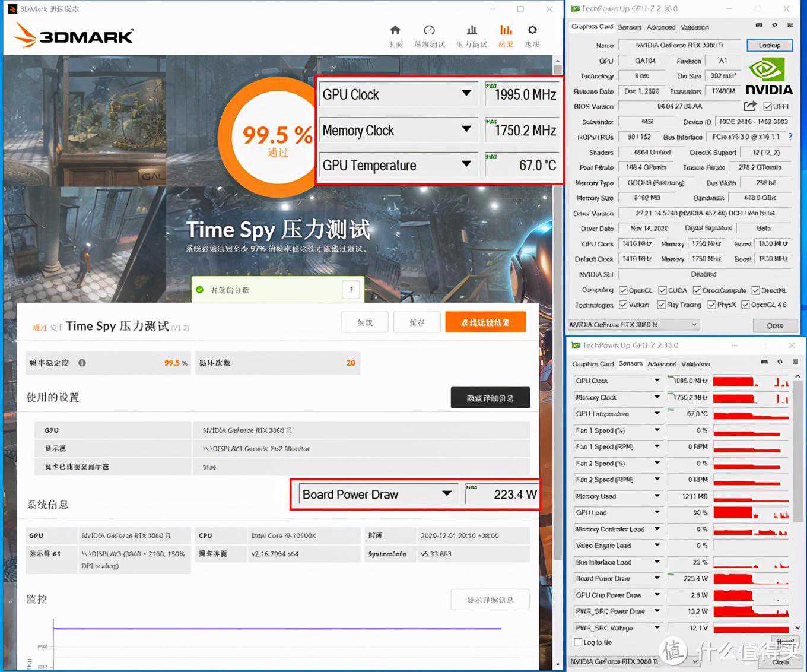The height and width of the screenshot is (672, 807).
Task: Open the Memory Used sensor dropdown arrow
Action: [657, 496]
